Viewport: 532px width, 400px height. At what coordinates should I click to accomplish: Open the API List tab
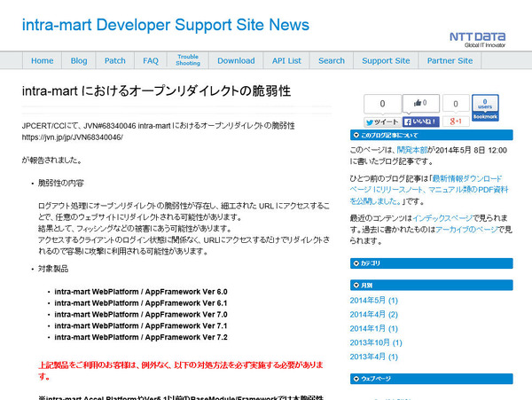click(x=286, y=60)
